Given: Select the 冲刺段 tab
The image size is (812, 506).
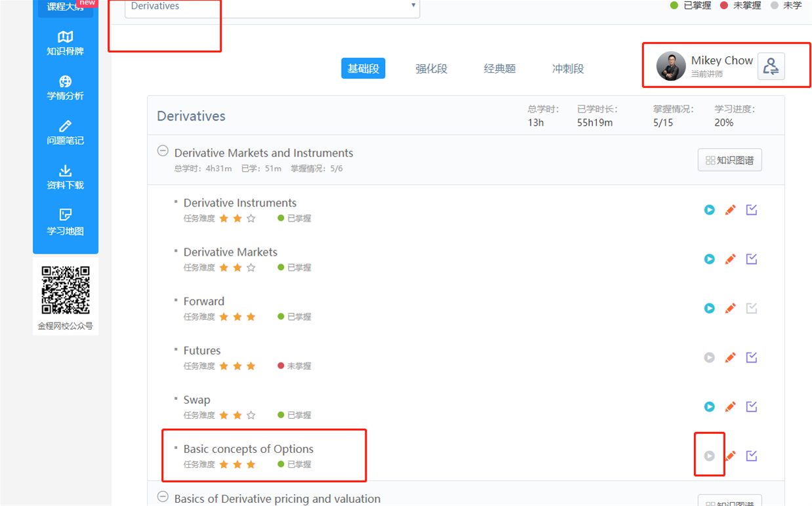Looking at the screenshot, I should tap(567, 69).
